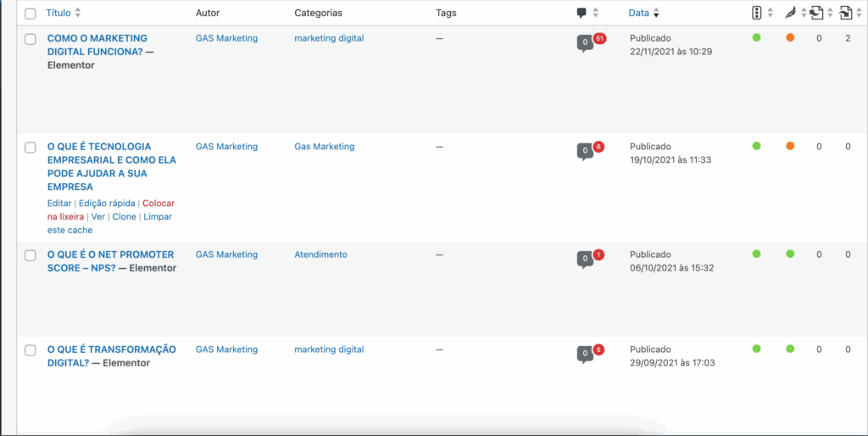Open the Atendimento category link
The image size is (868, 436).
pyautogui.click(x=320, y=254)
